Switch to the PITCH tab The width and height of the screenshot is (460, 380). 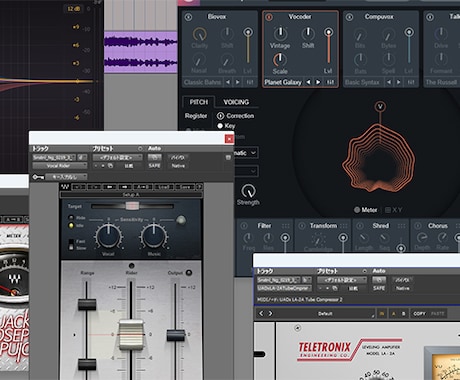199,102
